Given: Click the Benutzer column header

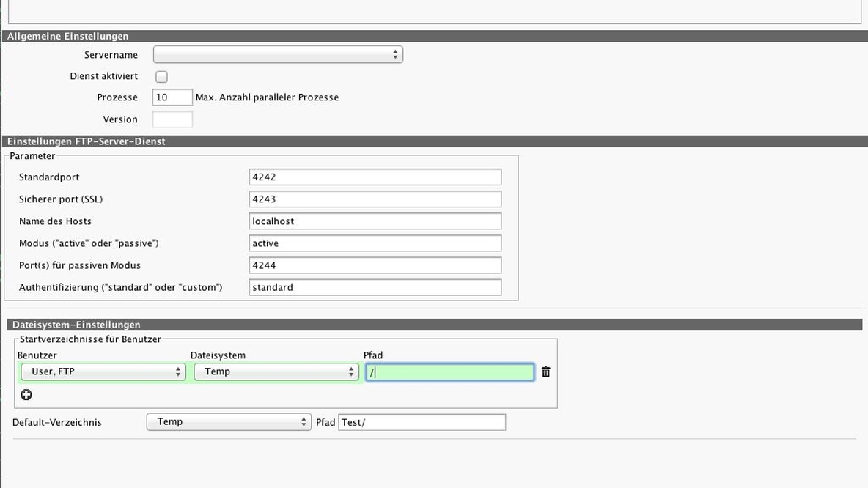Looking at the screenshot, I should point(37,355).
